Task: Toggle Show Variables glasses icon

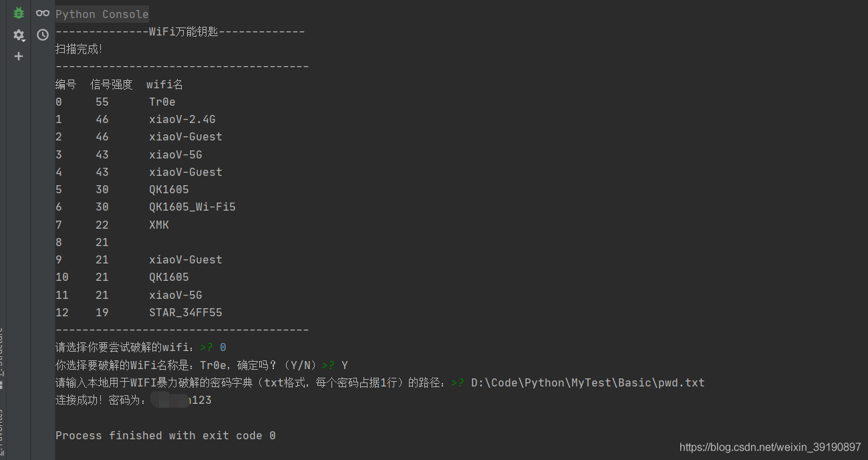Action: pyautogui.click(x=43, y=13)
